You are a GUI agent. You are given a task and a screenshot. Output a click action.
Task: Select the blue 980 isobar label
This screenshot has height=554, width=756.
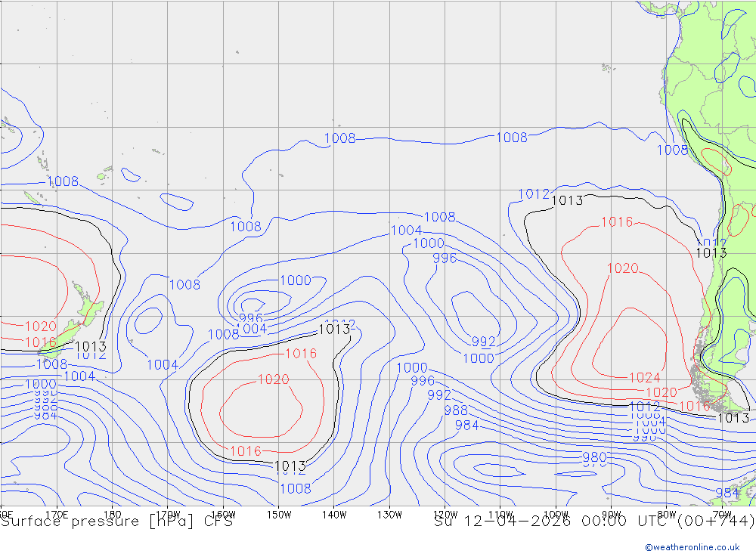click(594, 457)
